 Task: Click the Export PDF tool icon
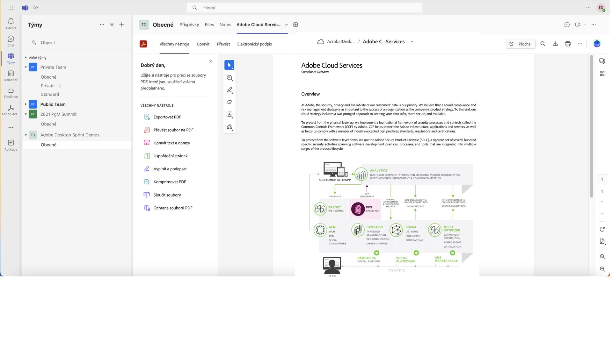coord(147,117)
